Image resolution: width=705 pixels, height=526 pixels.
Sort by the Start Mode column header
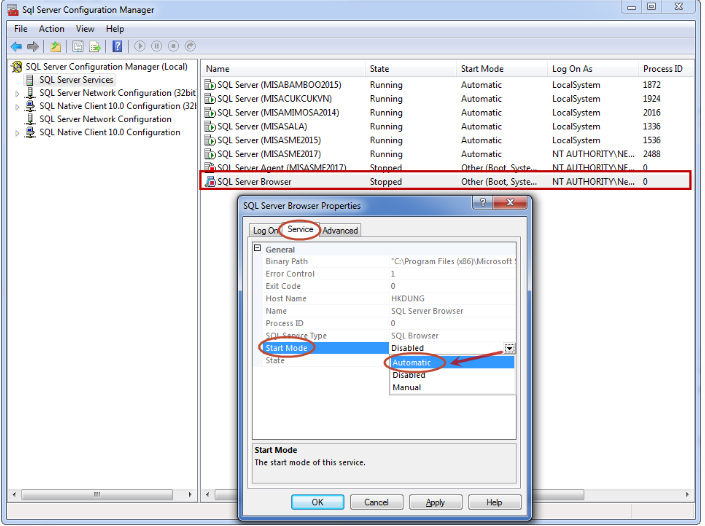coord(502,69)
